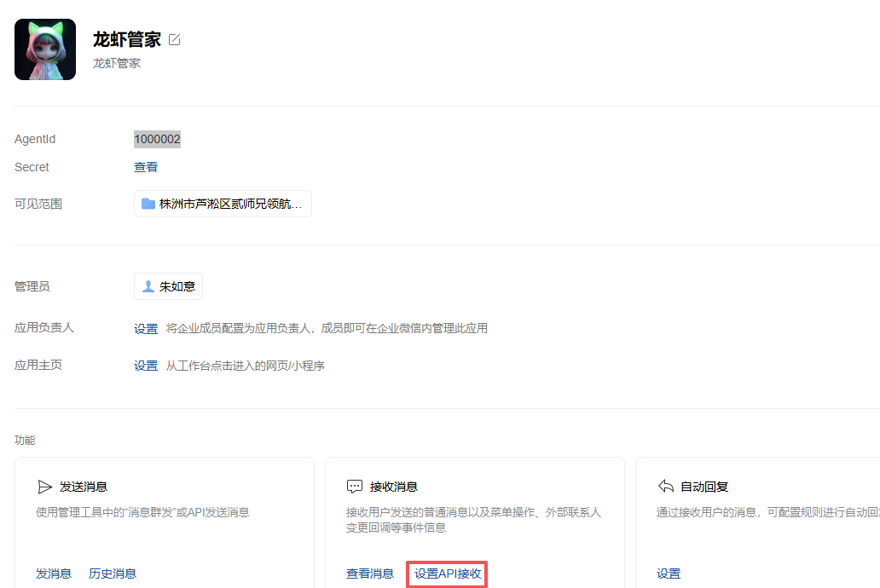Open 查看 to reveal the Secret
The width and height of the screenshot is (880, 588).
click(x=145, y=167)
